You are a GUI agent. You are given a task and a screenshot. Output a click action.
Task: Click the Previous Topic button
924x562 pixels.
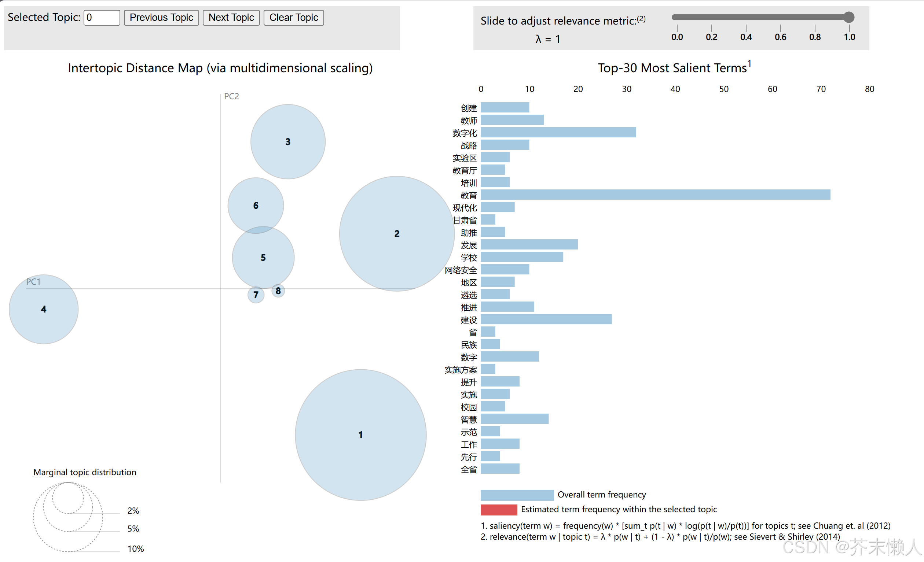pos(161,17)
